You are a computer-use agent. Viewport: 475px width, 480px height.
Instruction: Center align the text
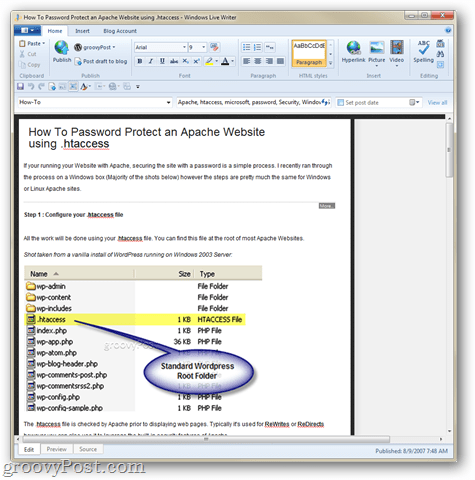258,61
